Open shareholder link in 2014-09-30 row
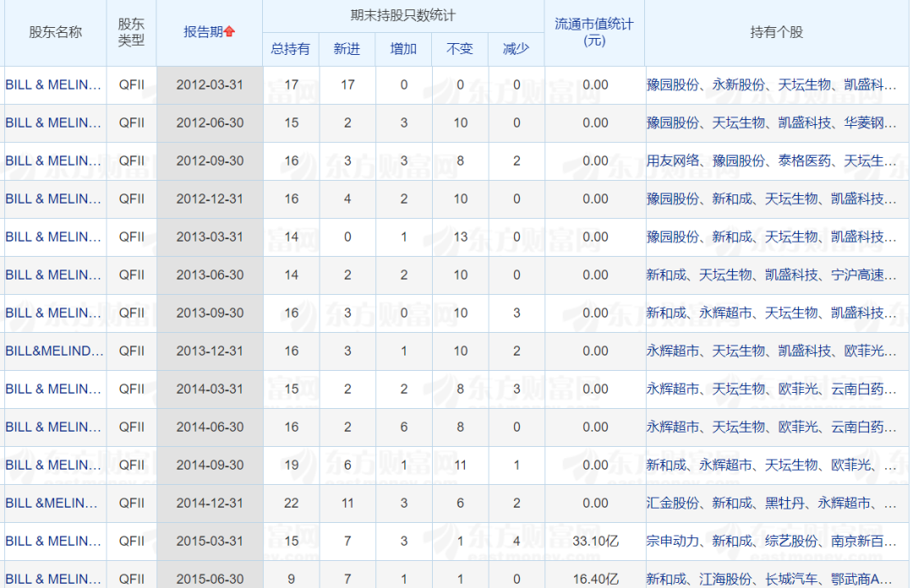The width and height of the screenshot is (913, 588). click(x=53, y=465)
